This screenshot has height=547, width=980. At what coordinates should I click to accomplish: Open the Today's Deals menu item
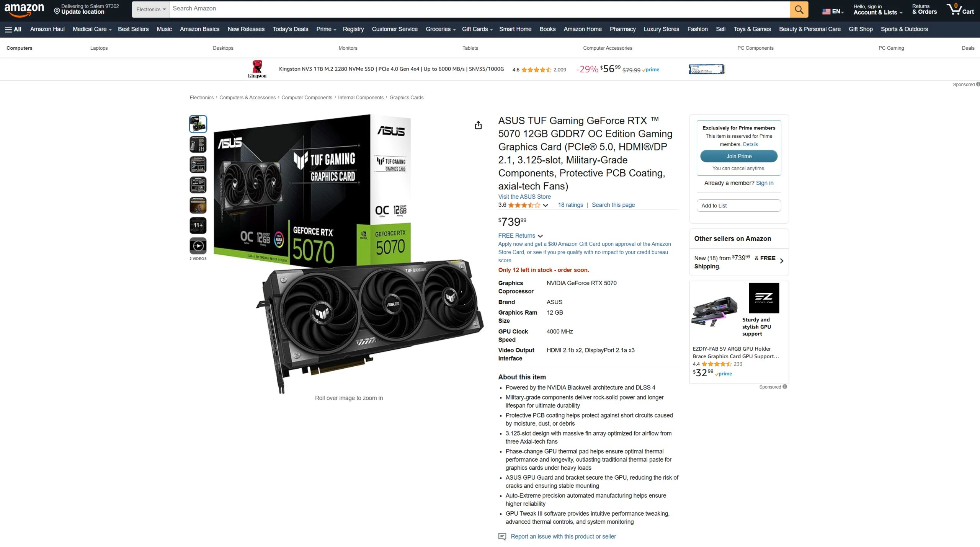click(x=290, y=29)
